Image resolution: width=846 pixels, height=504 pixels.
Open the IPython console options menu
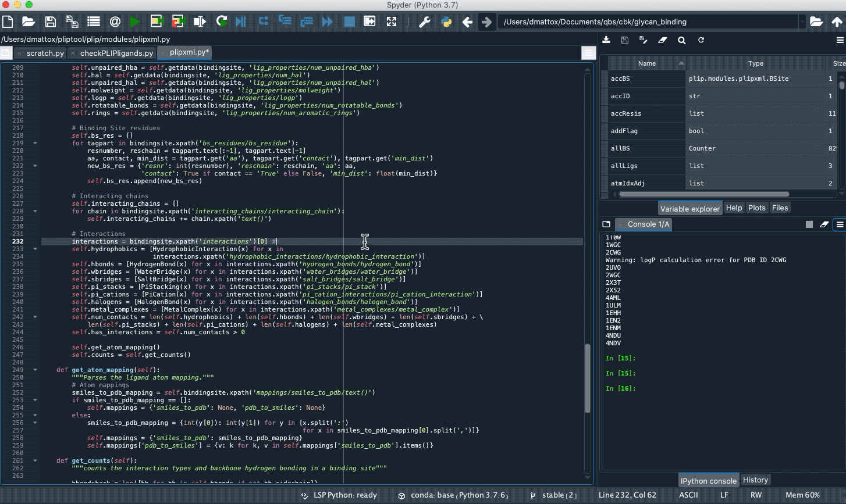(840, 224)
